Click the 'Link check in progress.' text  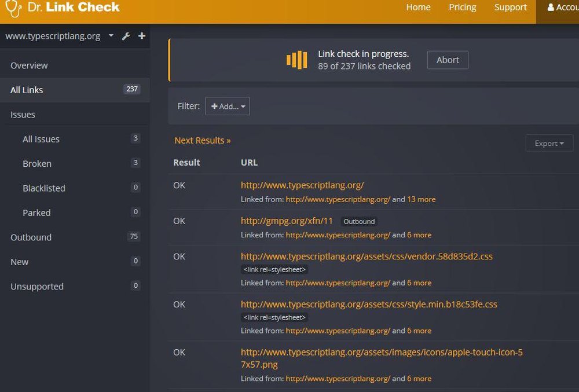coord(364,54)
